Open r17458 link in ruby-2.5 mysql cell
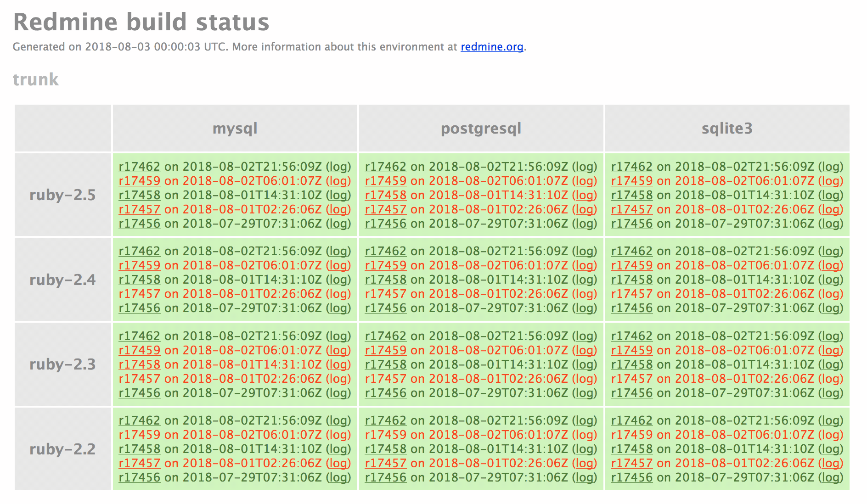867x504 pixels. tap(140, 195)
